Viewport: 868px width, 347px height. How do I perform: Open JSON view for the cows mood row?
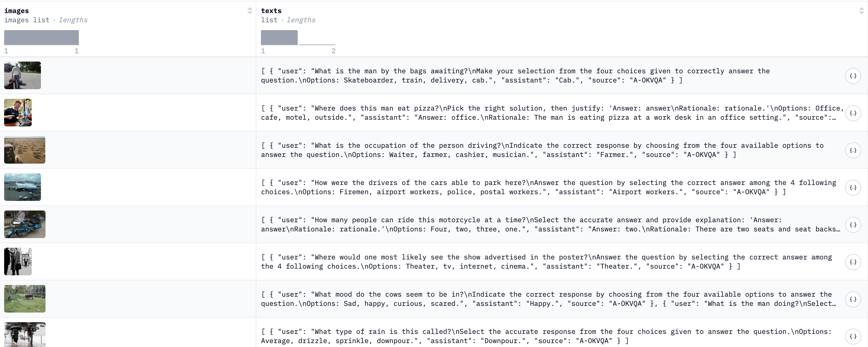point(853,299)
